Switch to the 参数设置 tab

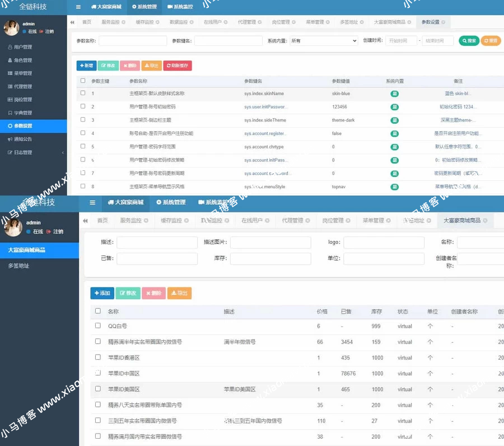[432, 22]
